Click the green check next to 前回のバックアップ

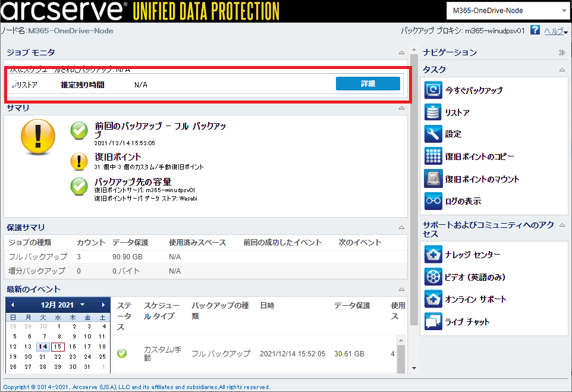point(79,131)
